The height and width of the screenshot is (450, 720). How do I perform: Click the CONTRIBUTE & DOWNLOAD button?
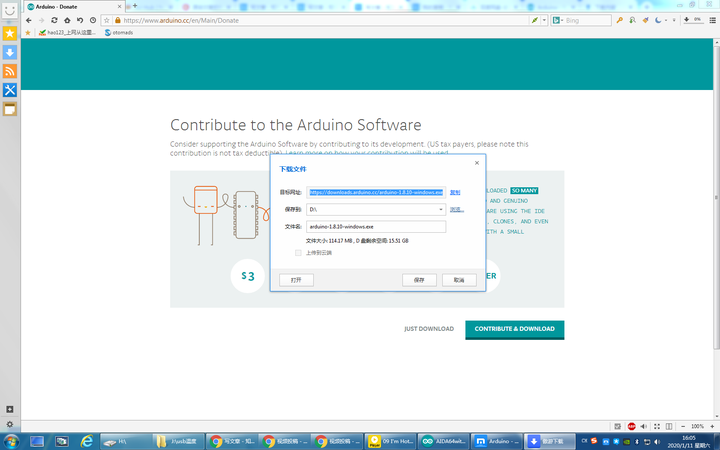[515, 329]
